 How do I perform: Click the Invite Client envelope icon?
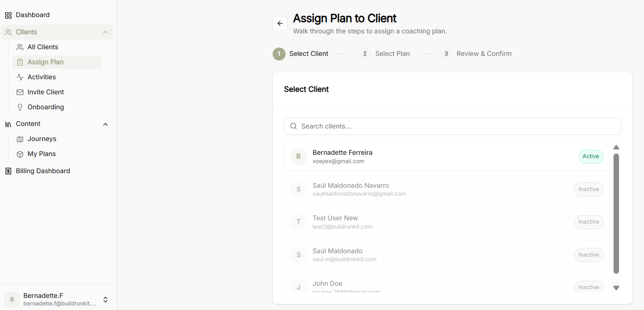20,92
